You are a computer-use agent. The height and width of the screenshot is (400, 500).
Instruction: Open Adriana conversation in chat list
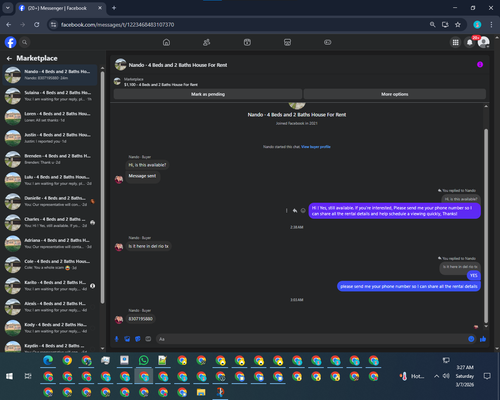click(x=50, y=243)
